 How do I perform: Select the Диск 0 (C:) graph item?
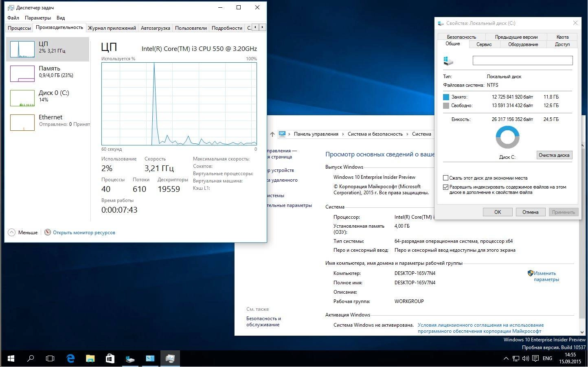48,98
